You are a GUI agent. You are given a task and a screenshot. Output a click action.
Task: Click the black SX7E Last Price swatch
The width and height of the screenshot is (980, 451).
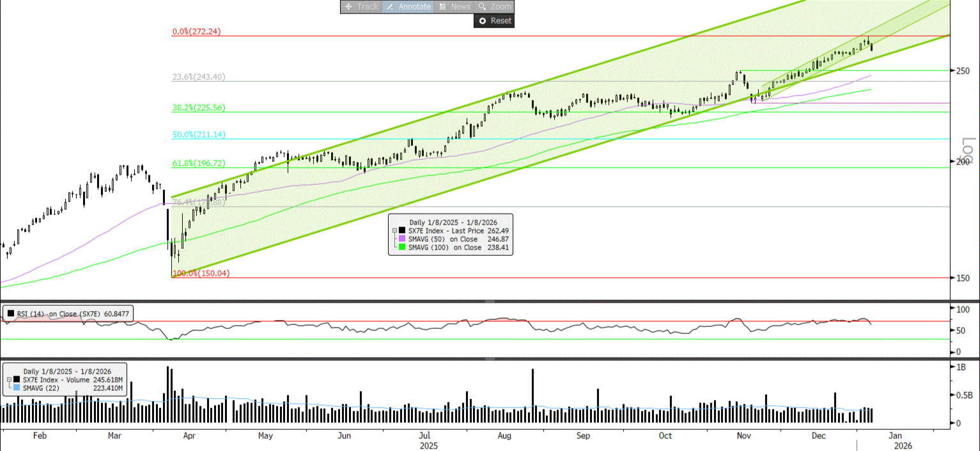(x=402, y=230)
